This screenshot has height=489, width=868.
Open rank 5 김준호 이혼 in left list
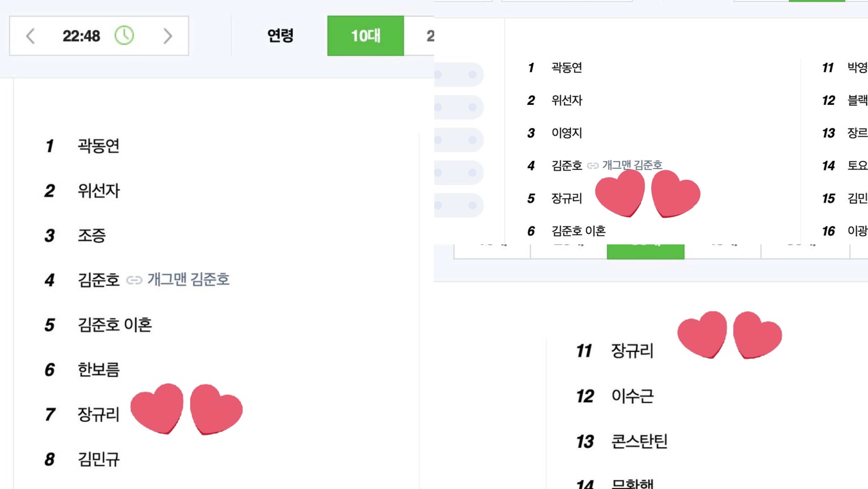point(115,325)
